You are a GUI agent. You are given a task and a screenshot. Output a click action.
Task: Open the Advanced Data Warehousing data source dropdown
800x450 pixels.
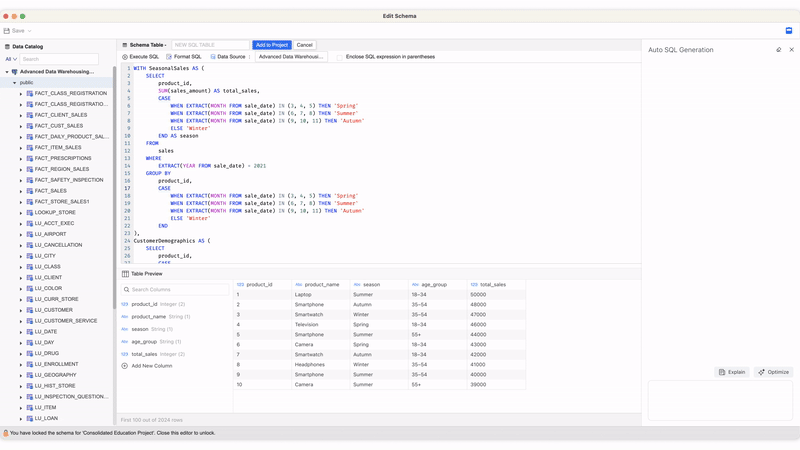click(x=291, y=57)
